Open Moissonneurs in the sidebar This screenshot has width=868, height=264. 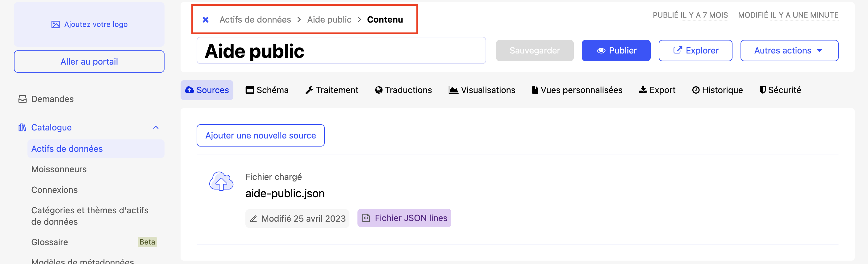pos(59,169)
